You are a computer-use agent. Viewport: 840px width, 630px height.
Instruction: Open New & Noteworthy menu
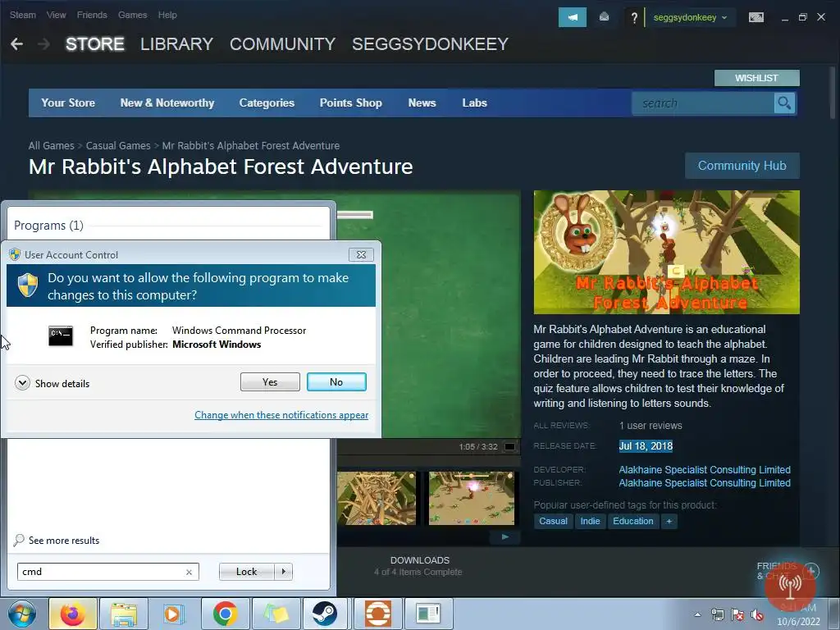pos(167,103)
